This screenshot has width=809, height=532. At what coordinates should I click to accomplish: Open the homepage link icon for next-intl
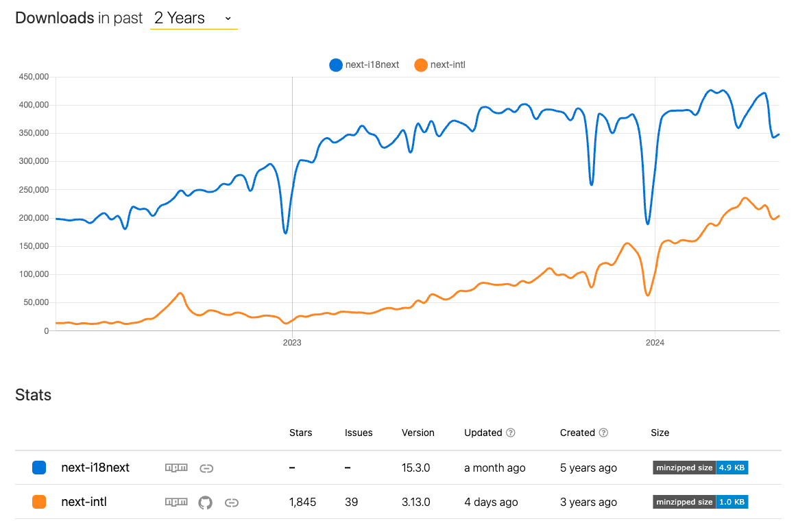tap(232, 503)
